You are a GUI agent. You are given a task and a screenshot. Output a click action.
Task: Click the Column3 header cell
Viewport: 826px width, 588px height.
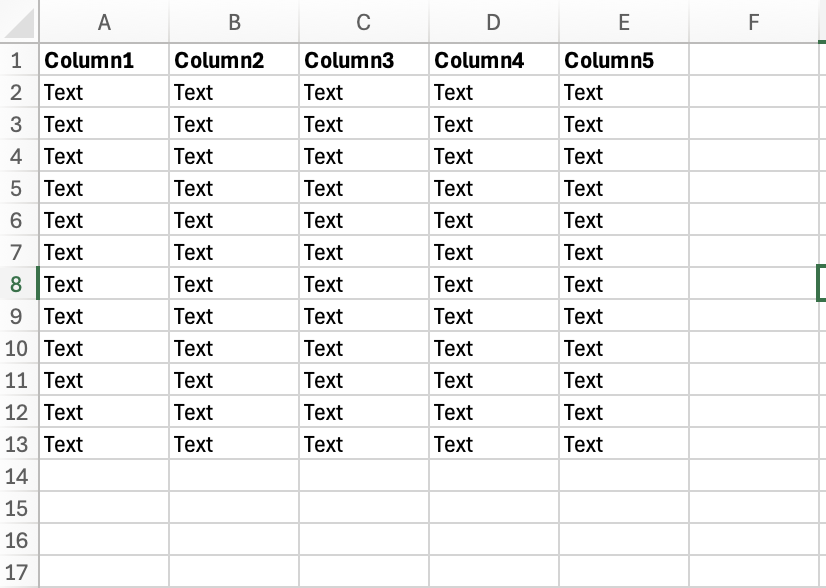tap(364, 60)
